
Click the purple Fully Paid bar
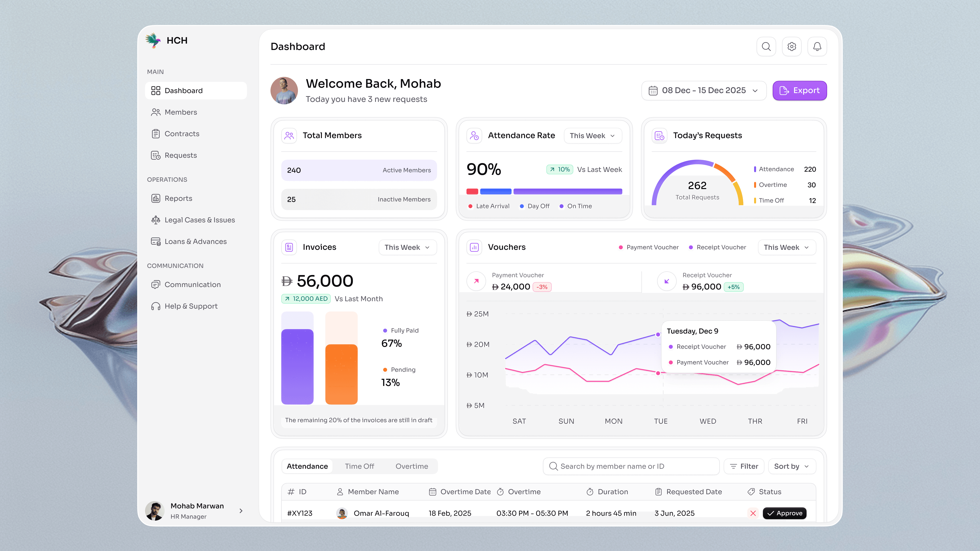point(297,367)
